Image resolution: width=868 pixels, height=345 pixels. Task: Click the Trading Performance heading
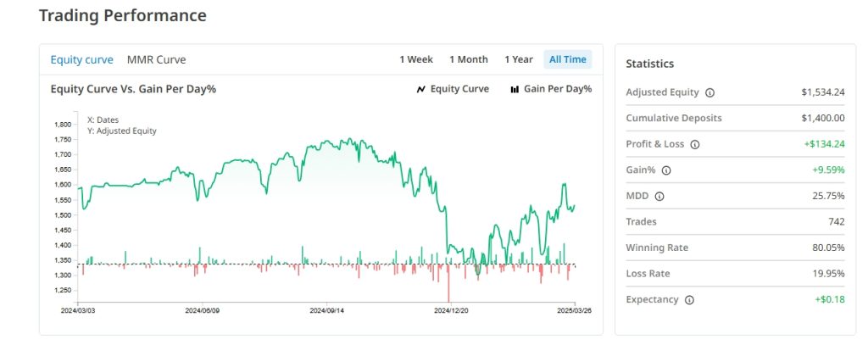tap(123, 15)
